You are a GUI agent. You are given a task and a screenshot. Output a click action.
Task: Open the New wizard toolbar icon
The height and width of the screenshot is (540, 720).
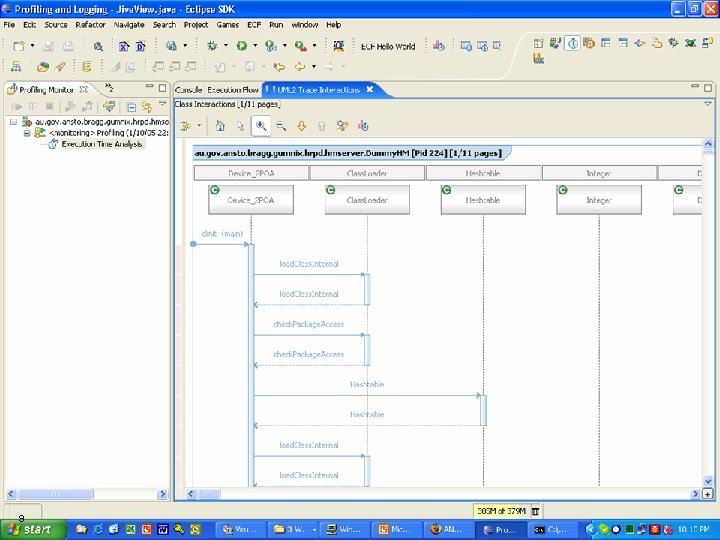click(x=19, y=46)
